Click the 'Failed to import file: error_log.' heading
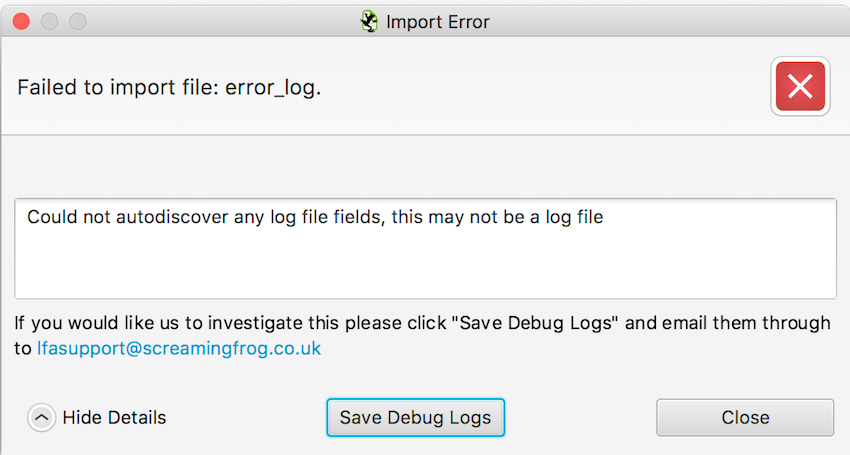The height and width of the screenshot is (455, 850). click(169, 87)
